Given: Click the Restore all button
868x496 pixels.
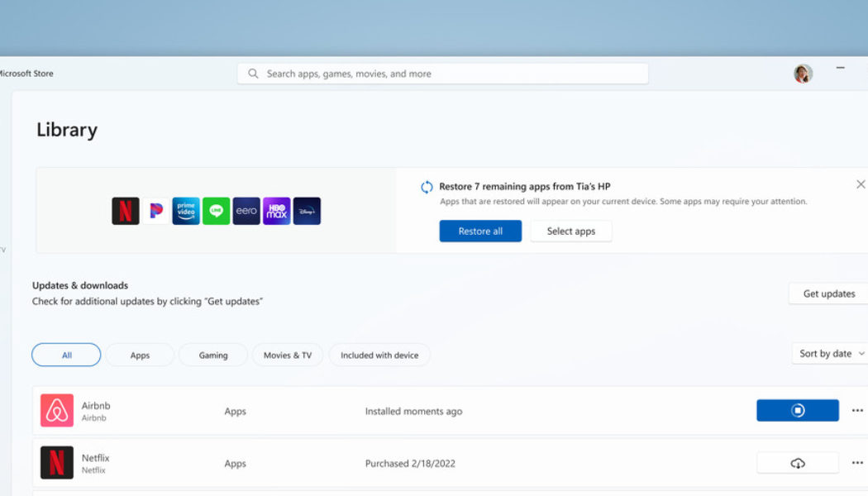Looking at the screenshot, I should coord(479,231).
